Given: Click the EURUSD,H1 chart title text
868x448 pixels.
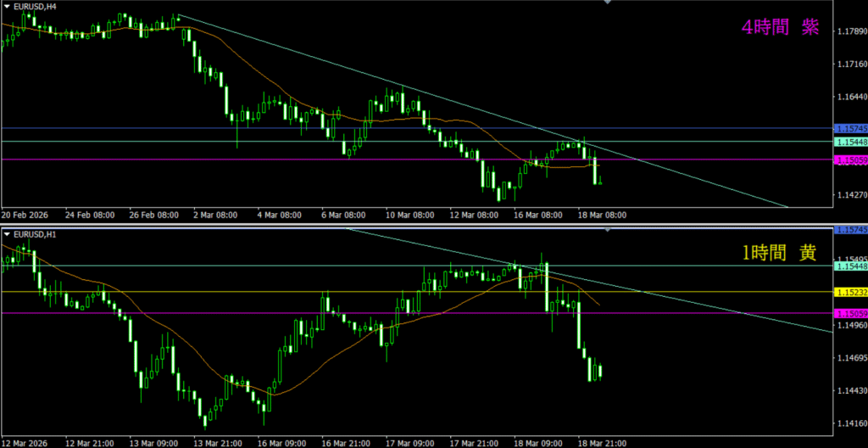Looking at the screenshot, I should point(36,233).
